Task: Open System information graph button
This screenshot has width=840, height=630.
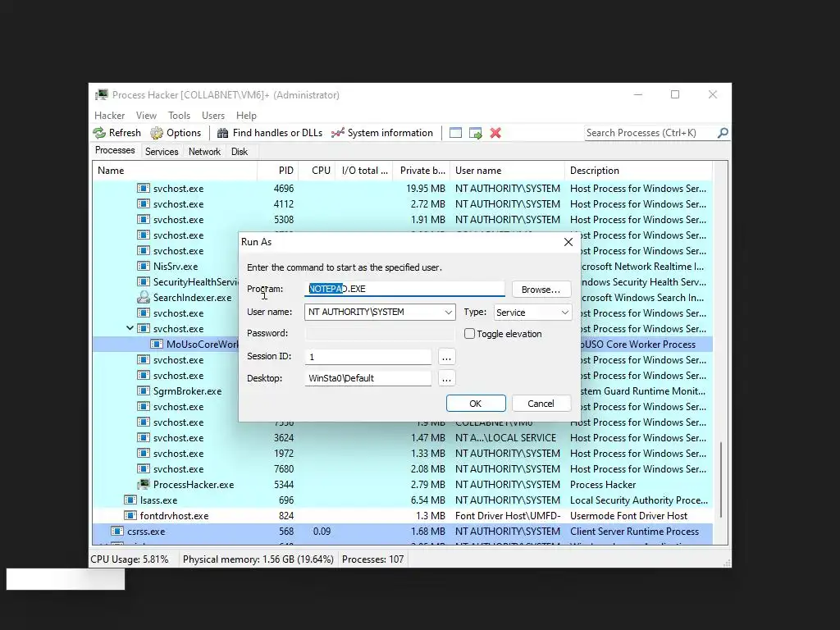Action: [x=382, y=133]
